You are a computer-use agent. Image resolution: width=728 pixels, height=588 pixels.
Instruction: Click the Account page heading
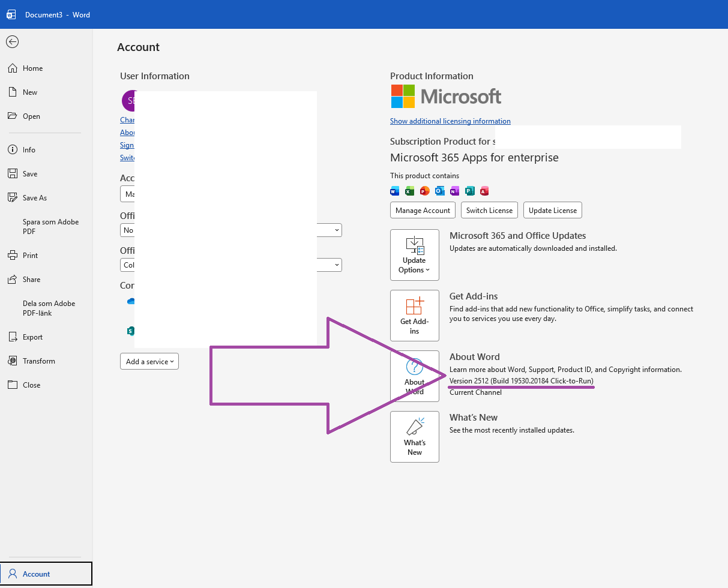[x=138, y=47]
